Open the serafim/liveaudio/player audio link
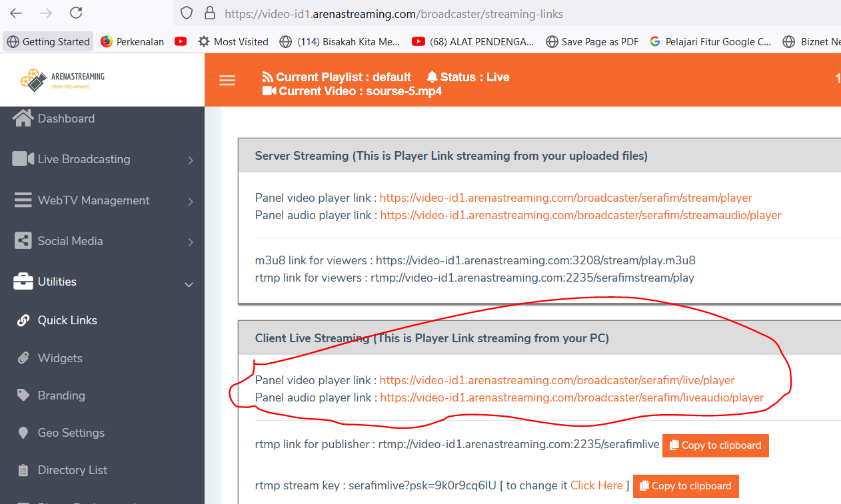The width and height of the screenshot is (841, 504). pyautogui.click(x=572, y=397)
